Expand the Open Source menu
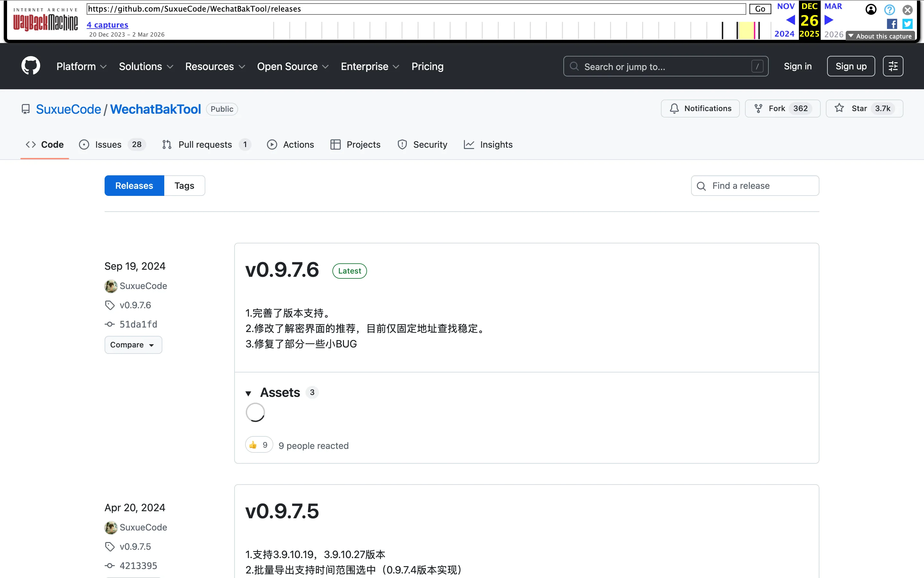Image resolution: width=924 pixels, height=578 pixels. coord(293,66)
